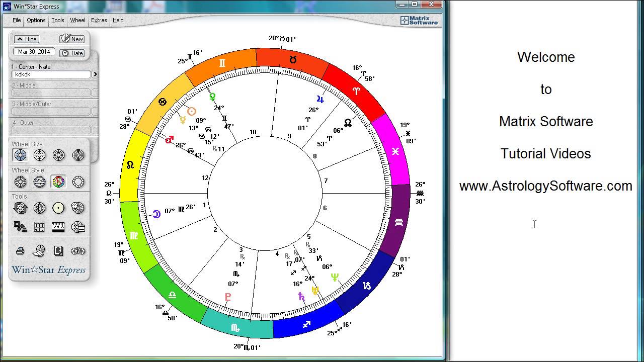The width and height of the screenshot is (644, 362).
Task: Open the arrow next to kdkdk field
Action: click(x=95, y=74)
